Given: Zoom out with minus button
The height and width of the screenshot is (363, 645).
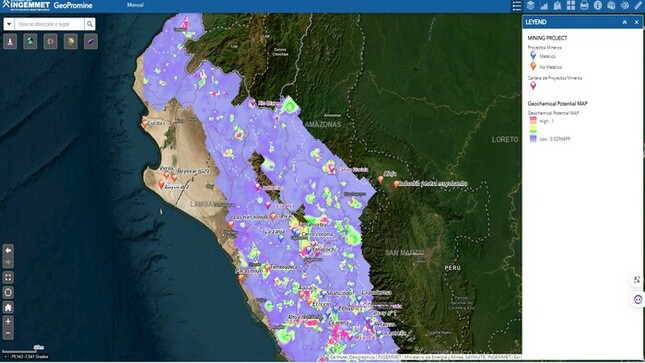Looking at the screenshot, I should 8,333.
